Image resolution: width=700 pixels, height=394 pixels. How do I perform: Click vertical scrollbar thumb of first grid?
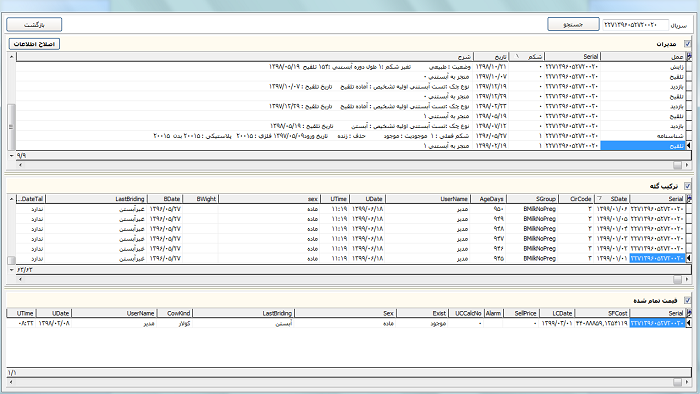pyautogui.click(x=12, y=126)
